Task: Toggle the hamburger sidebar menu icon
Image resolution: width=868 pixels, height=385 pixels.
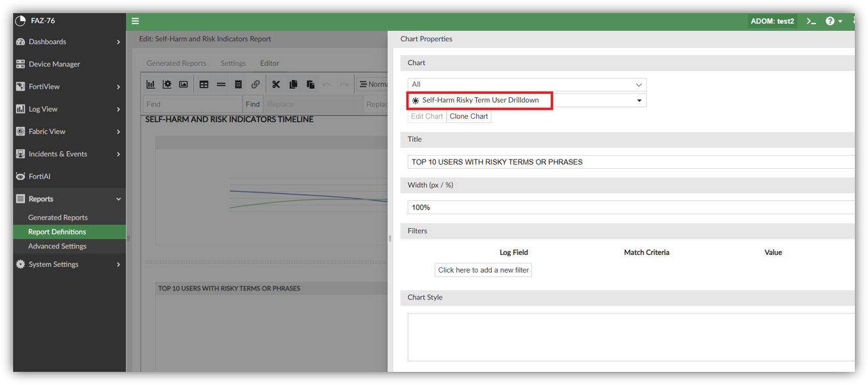Action: tap(135, 21)
